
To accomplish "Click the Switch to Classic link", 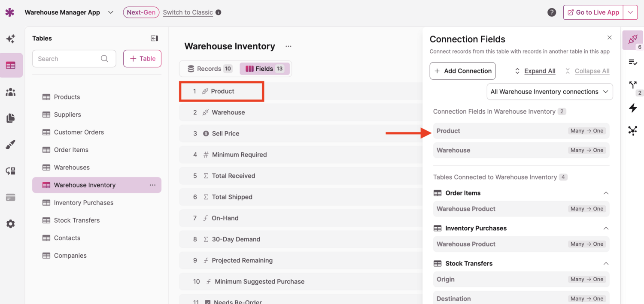I will 188,12.
